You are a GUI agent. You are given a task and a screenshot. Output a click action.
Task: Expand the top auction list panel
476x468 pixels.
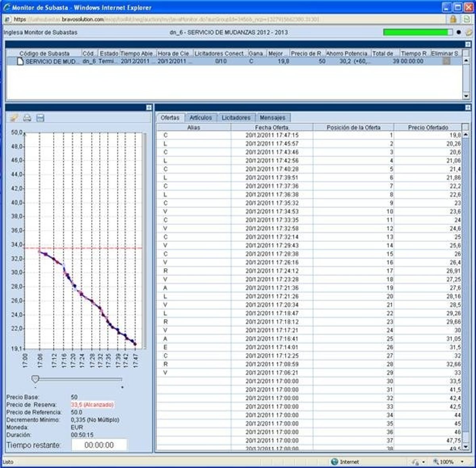(x=468, y=44)
